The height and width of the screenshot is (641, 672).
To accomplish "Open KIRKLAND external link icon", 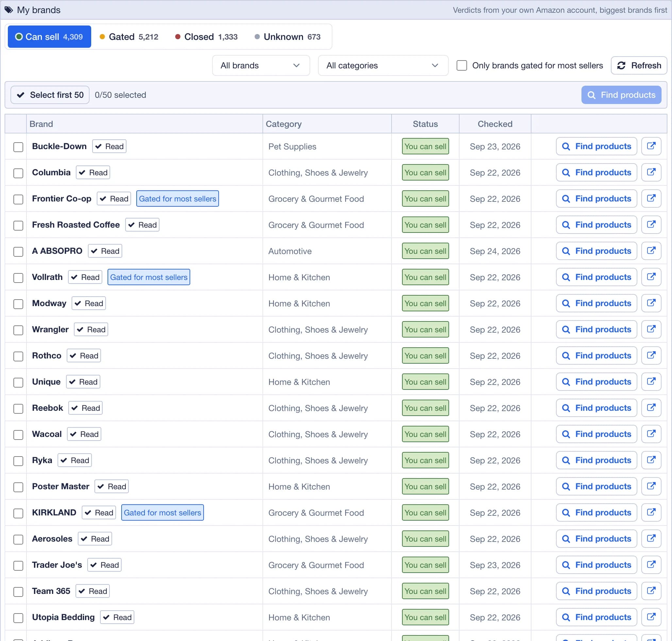I will click(x=651, y=512).
